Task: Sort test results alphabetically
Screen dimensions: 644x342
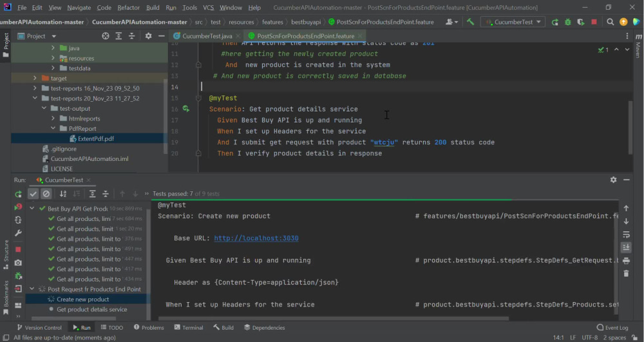Action: pos(63,194)
